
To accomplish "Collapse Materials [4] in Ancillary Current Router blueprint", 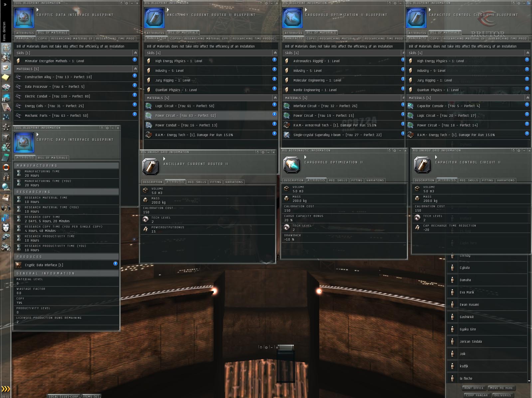I will click(275, 98).
